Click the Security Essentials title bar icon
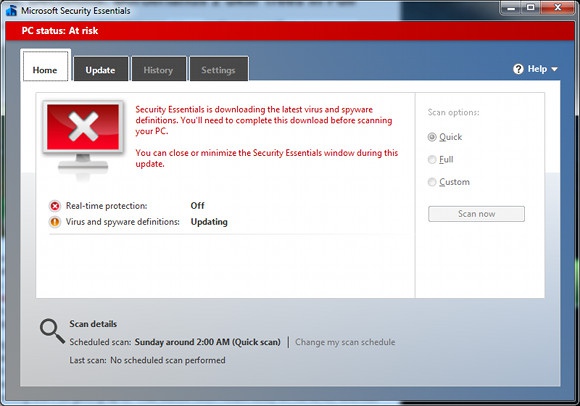Screen dimensions: 580x406 [11, 10]
